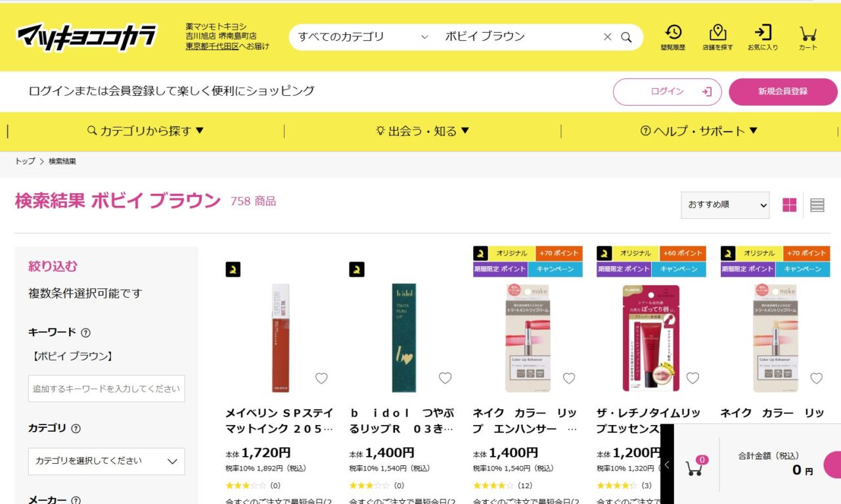841x504 pixels.
Task: Open メイベリン SPステイ マットインク product title
Action: click(x=279, y=421)
